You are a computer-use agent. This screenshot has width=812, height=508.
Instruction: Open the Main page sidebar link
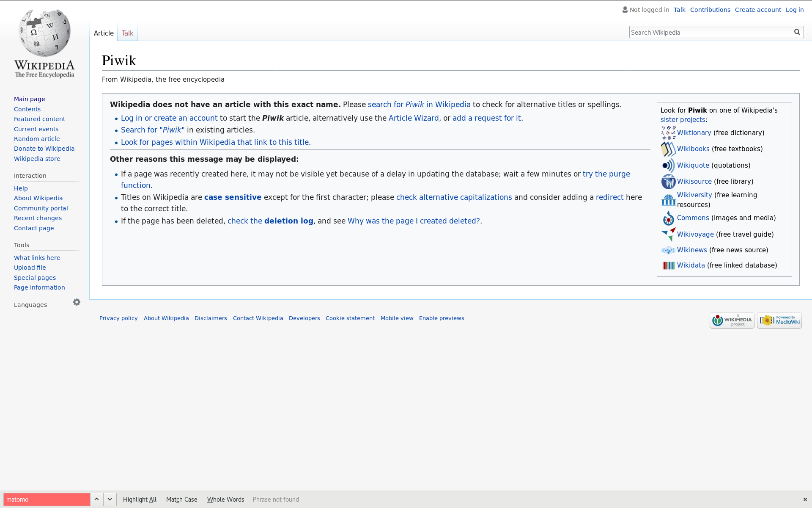click(x=30, y=99)
